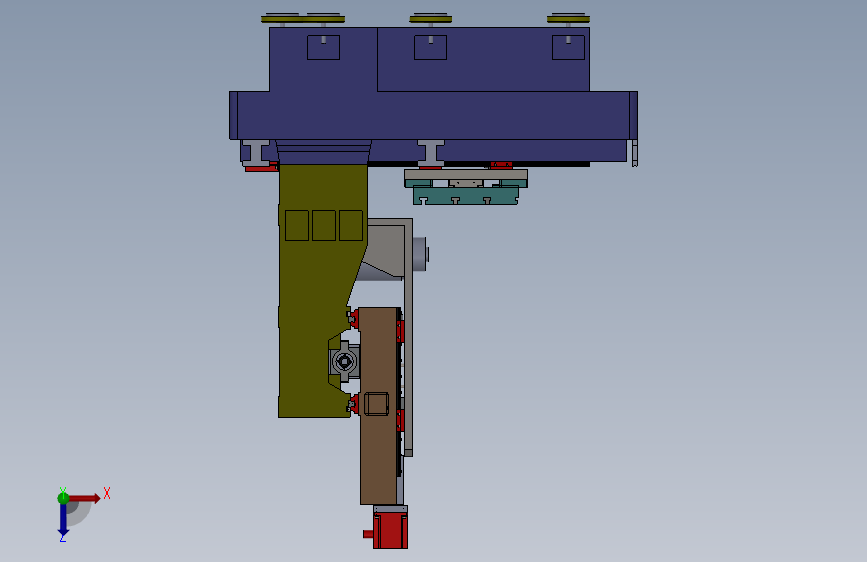Select the teal guide block under the beam

(x=466, y=195)
